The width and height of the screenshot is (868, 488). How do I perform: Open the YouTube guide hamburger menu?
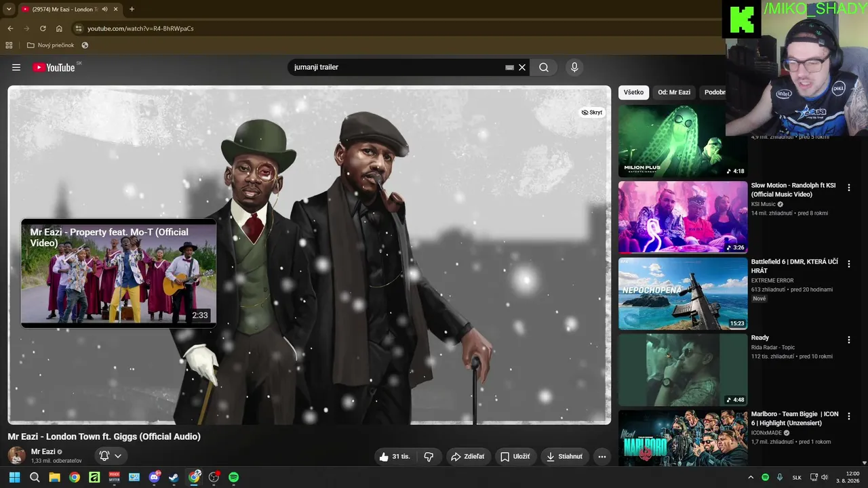click(16, 67)
